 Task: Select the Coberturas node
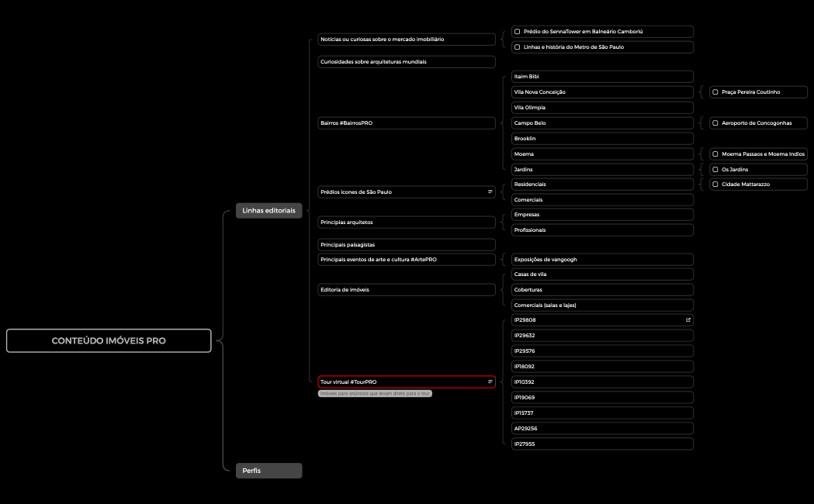pos(602,290)
